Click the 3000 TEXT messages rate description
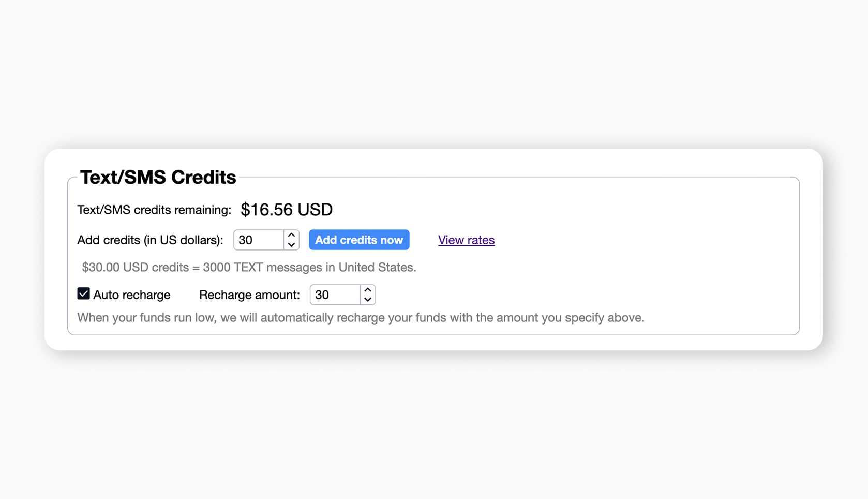This screenshot has width=868, height=499. [x=248, y=267]
